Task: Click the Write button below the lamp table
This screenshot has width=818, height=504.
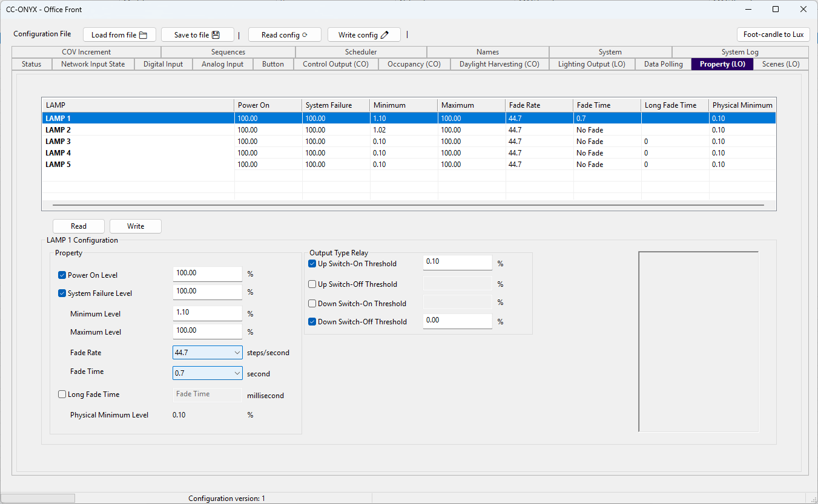Action: [x=136, y=226]
